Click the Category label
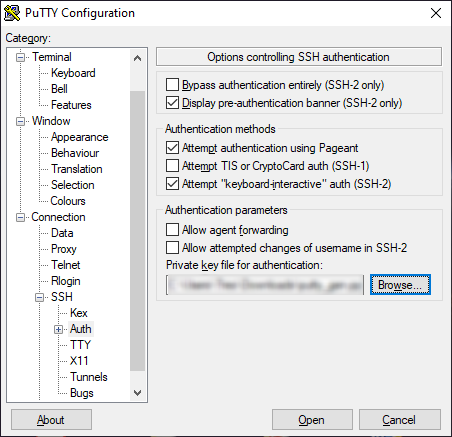Image resolution: width=452 pixels, height=437 pixels. tap(28, 38)
